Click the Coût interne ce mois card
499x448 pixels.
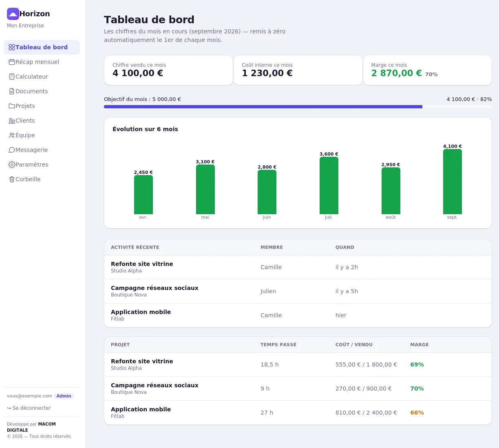tap(298, 70)
